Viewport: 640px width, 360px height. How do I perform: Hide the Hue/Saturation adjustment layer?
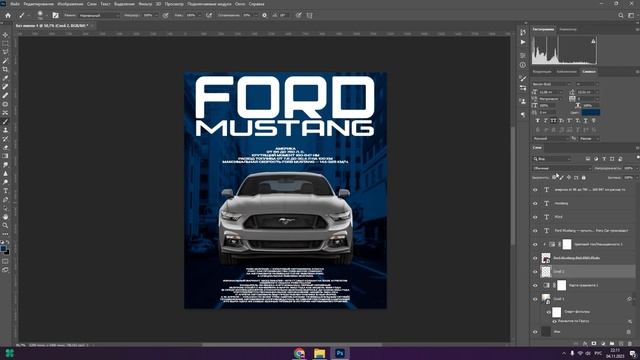[x=535, y=244]
